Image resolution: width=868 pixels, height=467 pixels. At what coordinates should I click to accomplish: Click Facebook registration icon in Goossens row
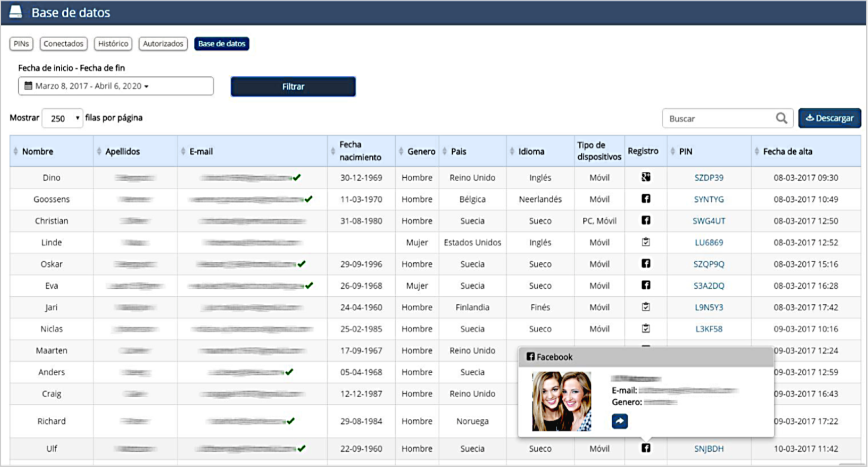646,199
